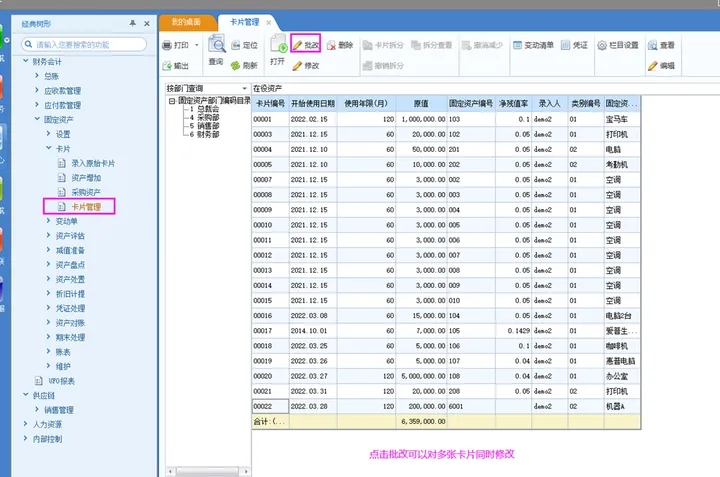This screenshot has width=720, height=477.
Task: Expand the 变动单 tree node
Action: tap(48, 221)
